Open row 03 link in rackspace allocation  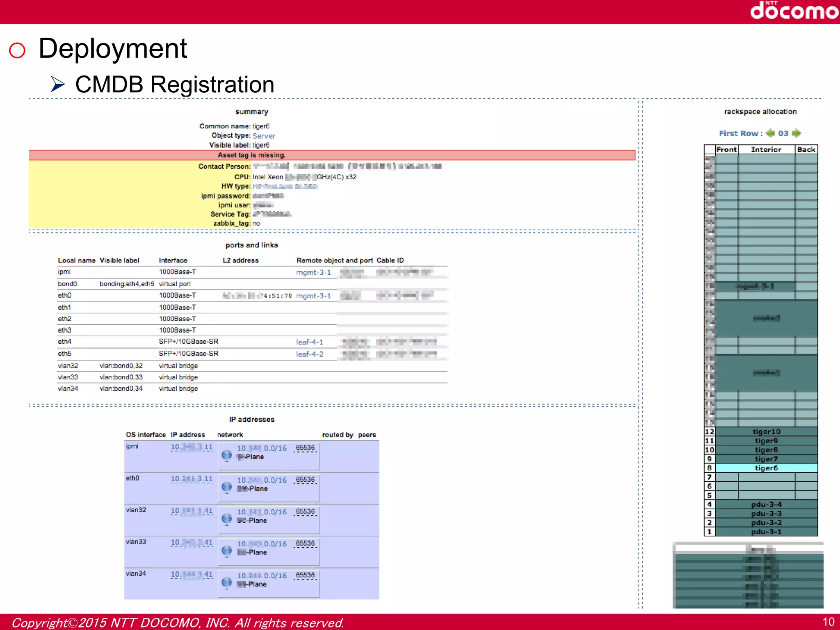pos(783,133)
